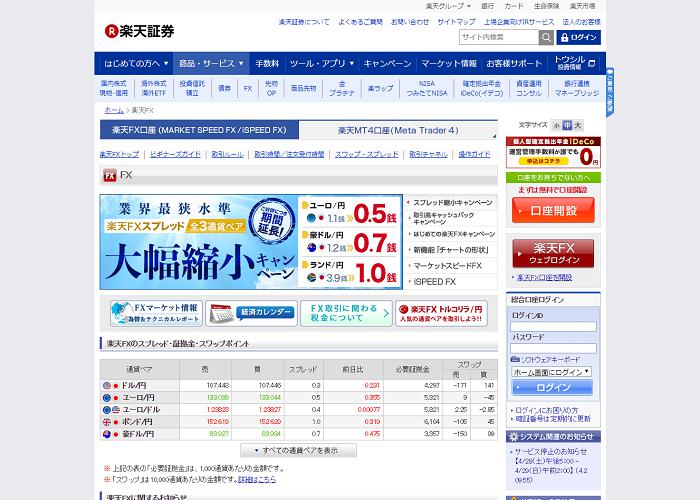The height and width of the screenshot is (500, 700).
Task: Select the 楽天FX口座 tab
Action: pos(199,130)
